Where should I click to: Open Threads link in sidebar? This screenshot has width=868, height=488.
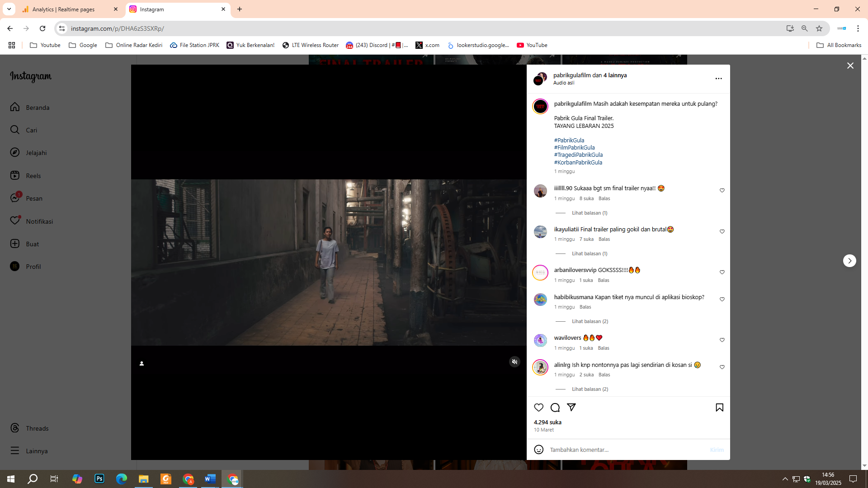click(29, 428)
